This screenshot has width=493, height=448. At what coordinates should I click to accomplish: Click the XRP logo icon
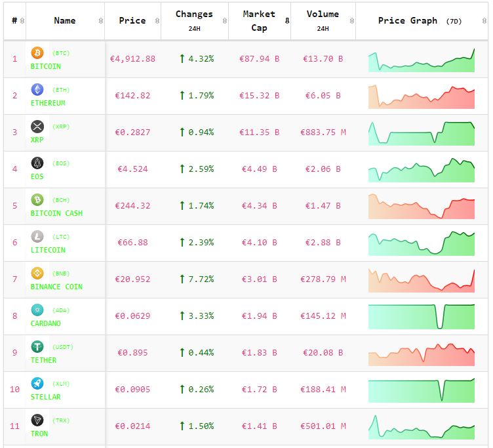tap(37, 127)
